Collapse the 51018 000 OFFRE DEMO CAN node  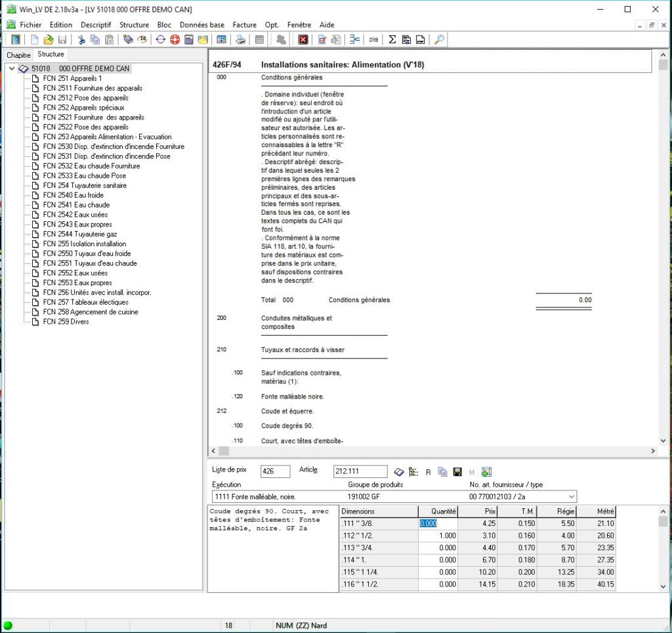[x=12, y=68]
